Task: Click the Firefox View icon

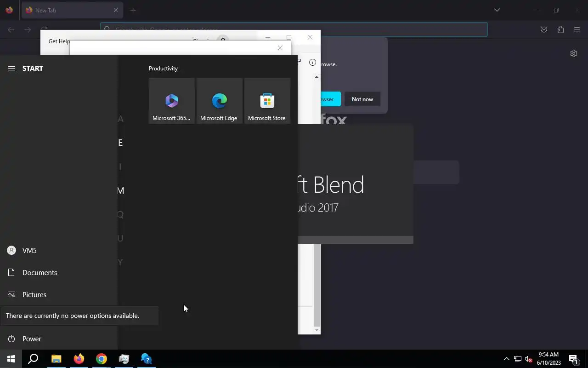Action: click(9, 10)
